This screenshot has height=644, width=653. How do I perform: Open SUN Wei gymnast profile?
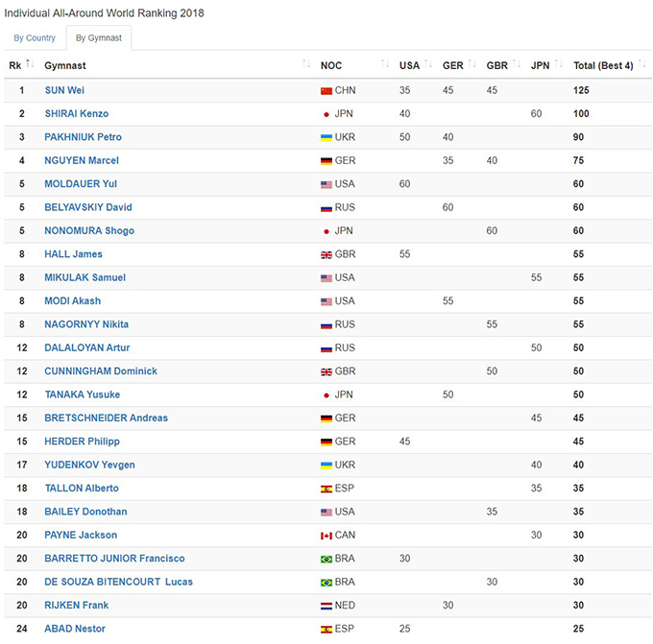(64, 90)
